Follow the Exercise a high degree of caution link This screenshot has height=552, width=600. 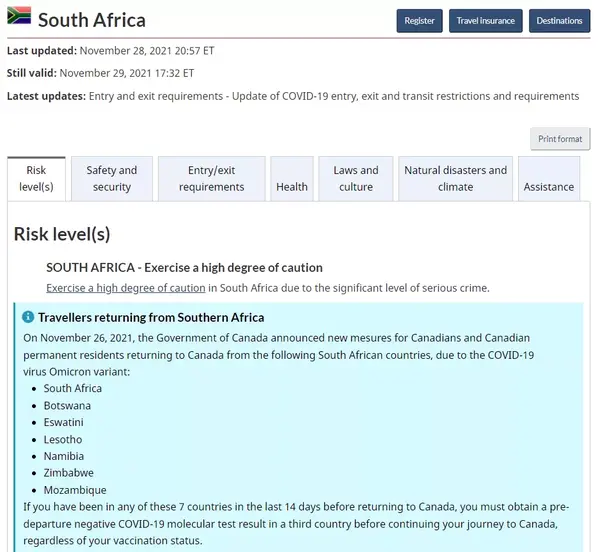tap(126, 288)
